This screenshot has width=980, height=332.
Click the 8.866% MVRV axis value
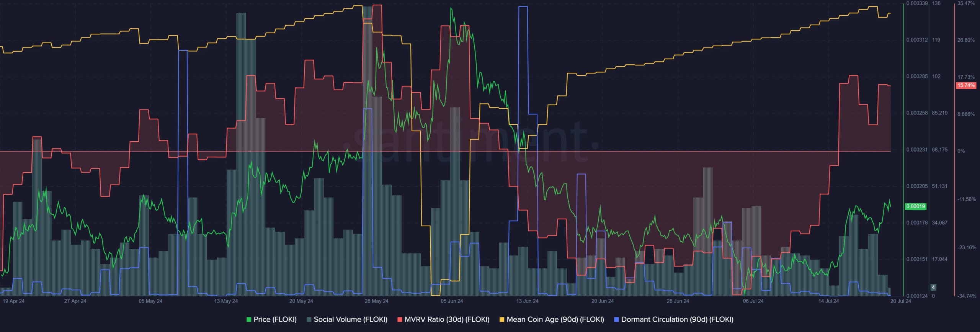tap(966, 114)
